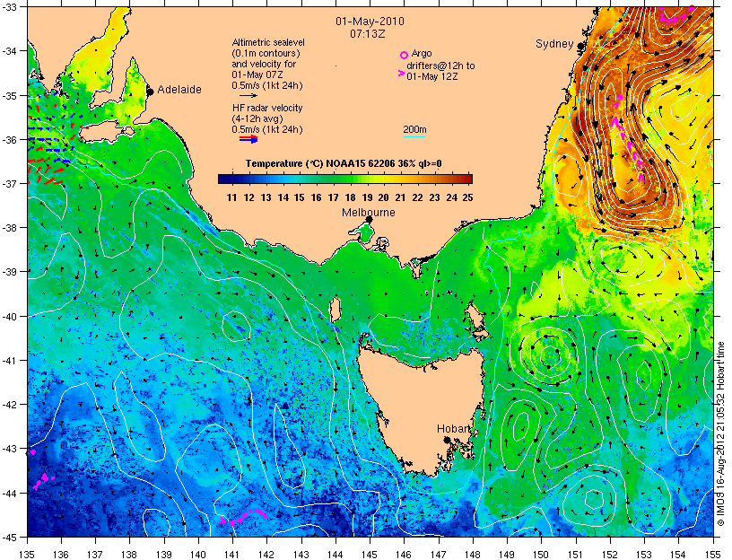
Task: Click longitude axis label 155
Action: (713, 555)
